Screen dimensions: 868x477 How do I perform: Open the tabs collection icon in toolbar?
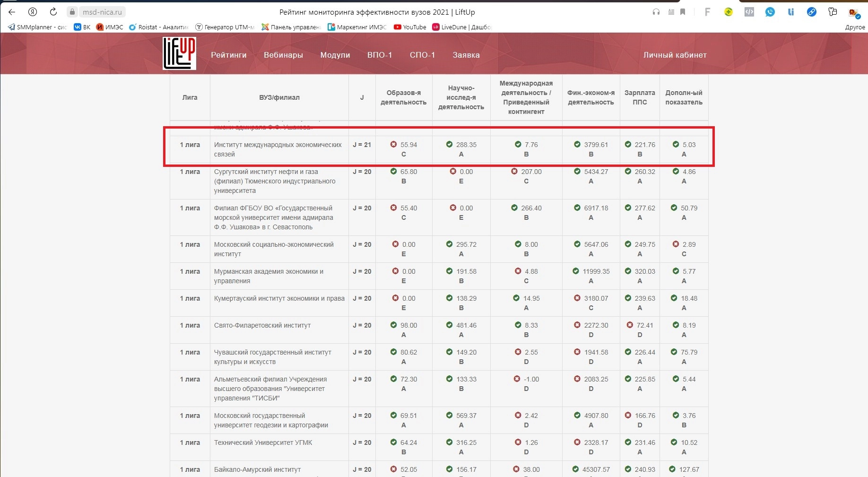tap(833, 12)
